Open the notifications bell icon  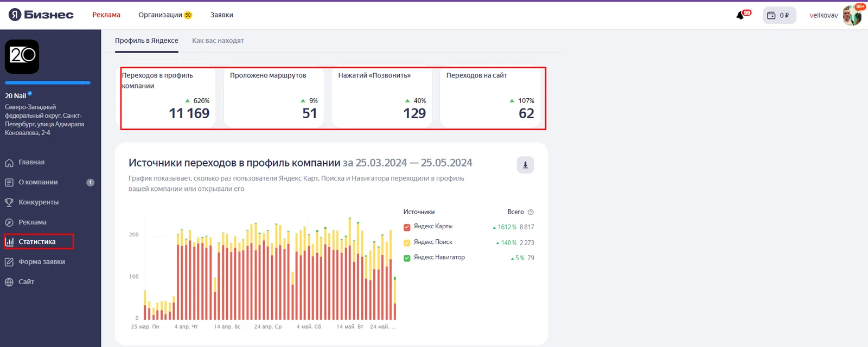[x=741, y=15]
